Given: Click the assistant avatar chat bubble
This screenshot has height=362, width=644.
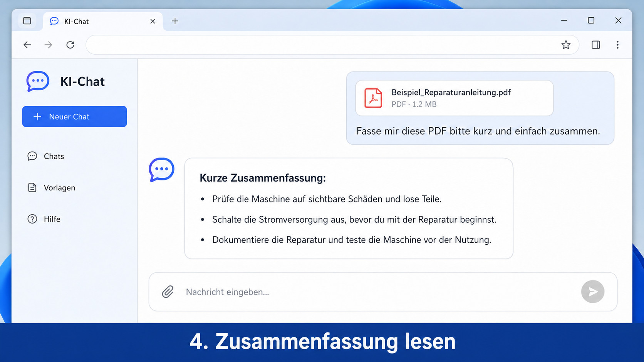Looking at the screenshot, I should pos(161,169).
